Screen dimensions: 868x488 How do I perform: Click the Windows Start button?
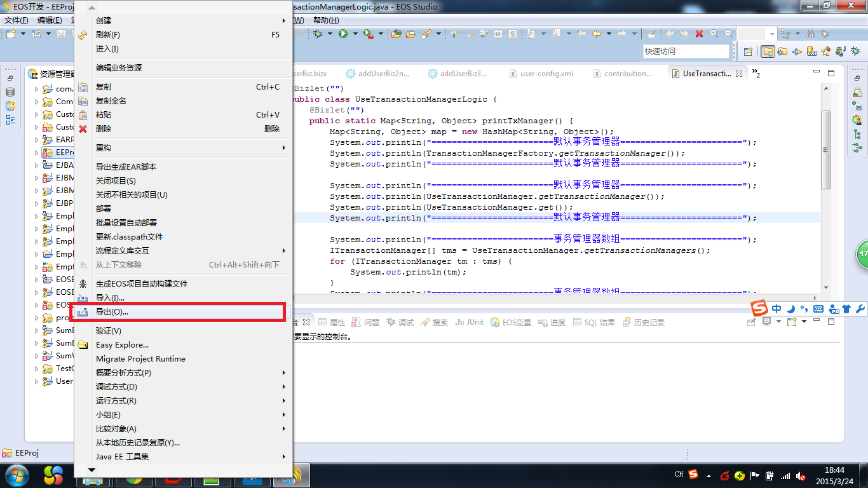pyautogui.click(x=17, y=475)
